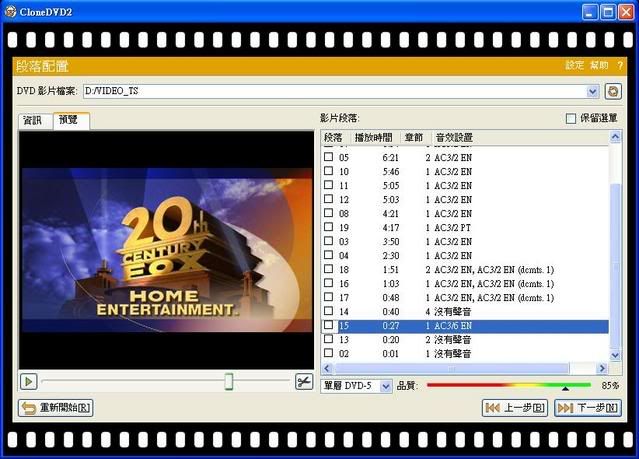This screenshot has width=639, height=459.
Task: Check title 17 with 0:48 duration
Action: click(328, 297)
